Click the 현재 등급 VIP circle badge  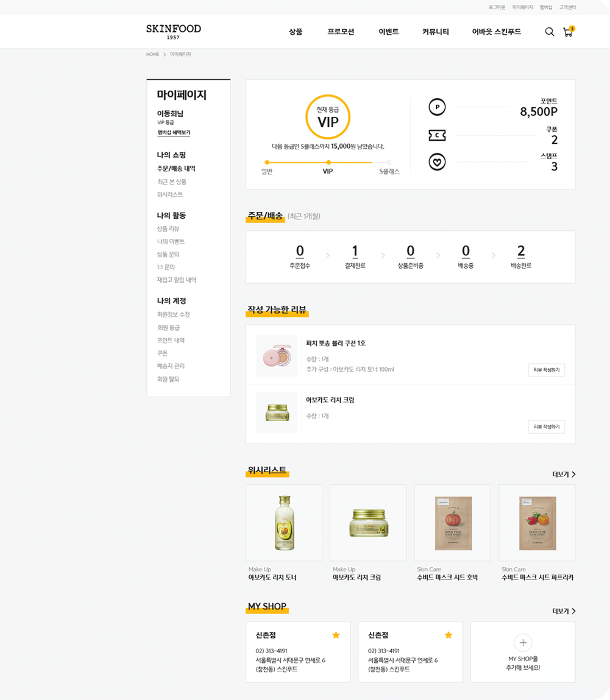(328, 117)
